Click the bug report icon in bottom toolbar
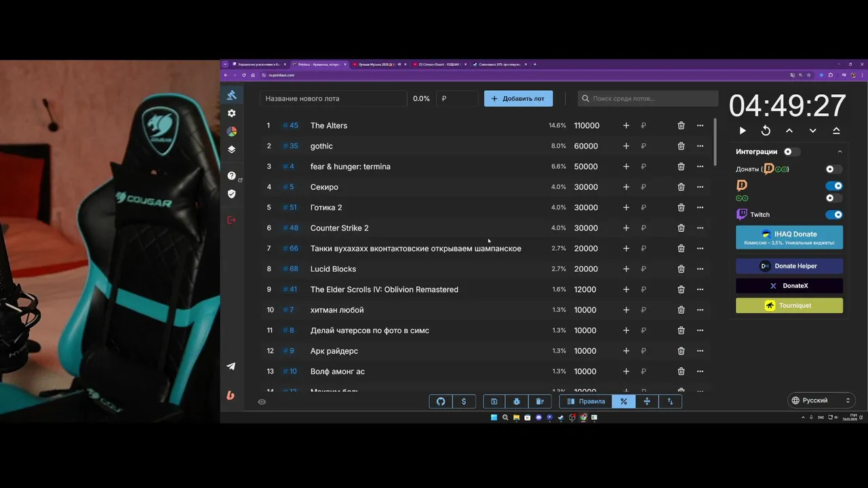This screenshot has height=488, width=868. click(517, 401)
